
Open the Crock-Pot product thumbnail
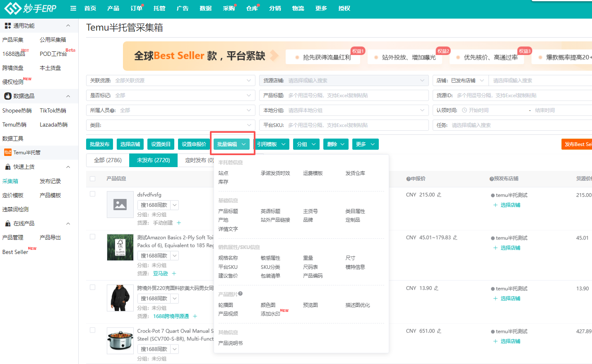[120, 341]
